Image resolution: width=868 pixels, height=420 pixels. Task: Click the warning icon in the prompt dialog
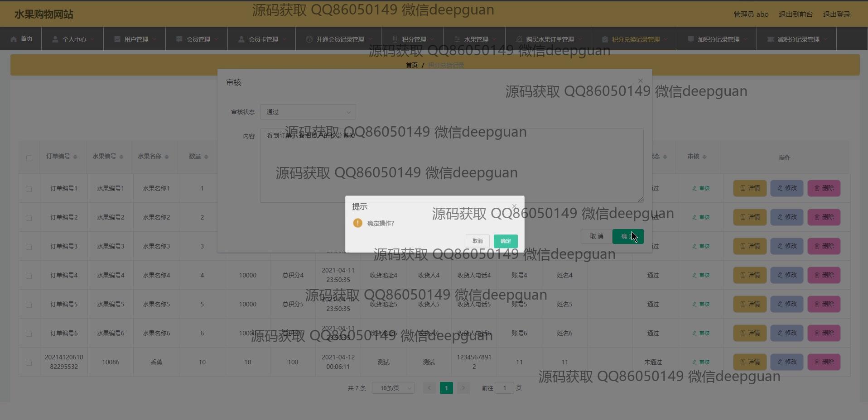[x=357, y=223]
